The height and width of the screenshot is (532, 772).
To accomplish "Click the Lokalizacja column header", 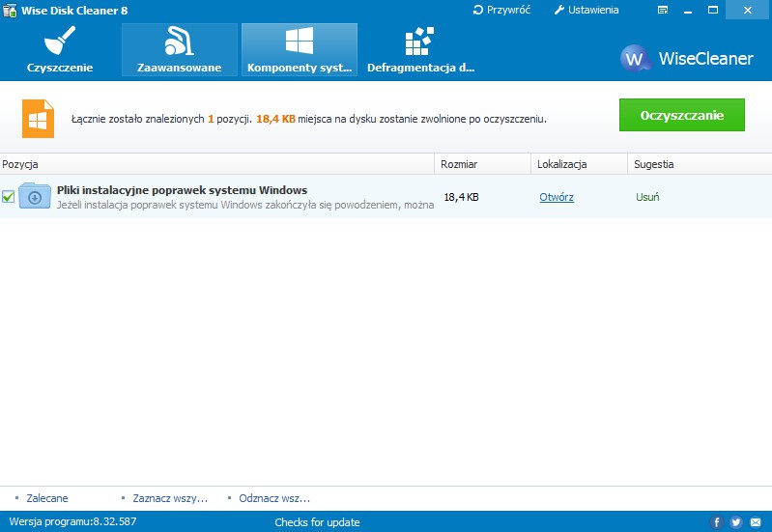I will click(x=579, y=164).
